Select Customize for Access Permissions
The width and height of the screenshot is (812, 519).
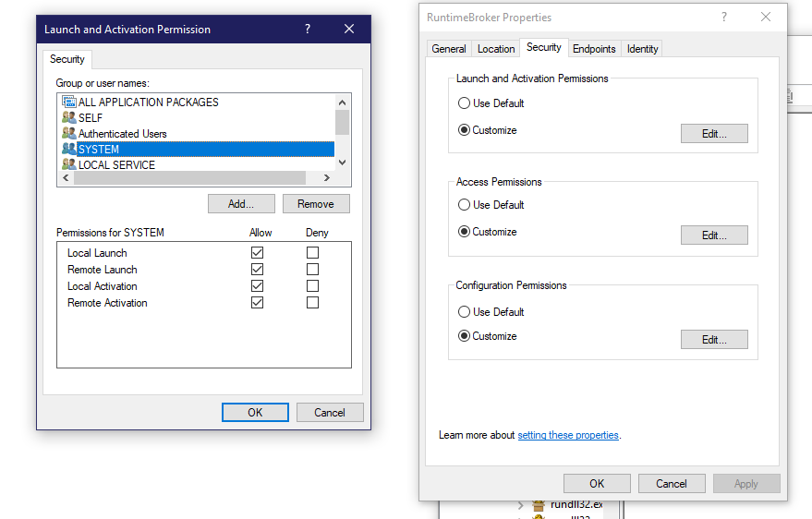[464, 231]
